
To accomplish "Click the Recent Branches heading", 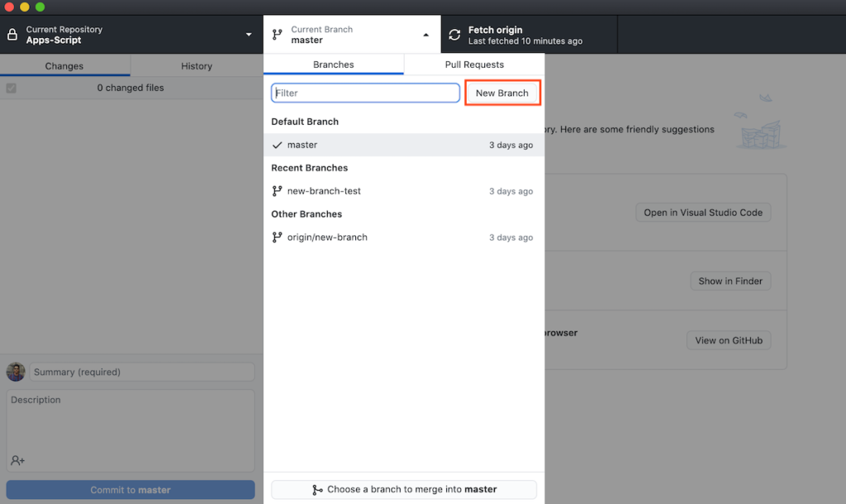I will 309,168.
